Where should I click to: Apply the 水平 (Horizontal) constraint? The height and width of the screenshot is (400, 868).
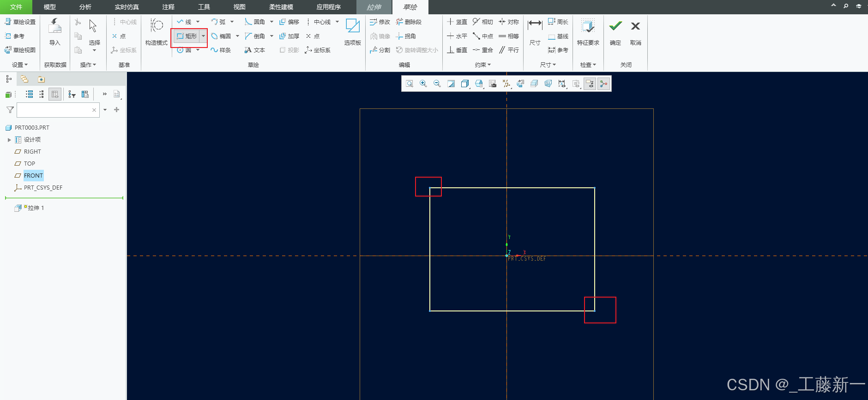click(457, 36)
